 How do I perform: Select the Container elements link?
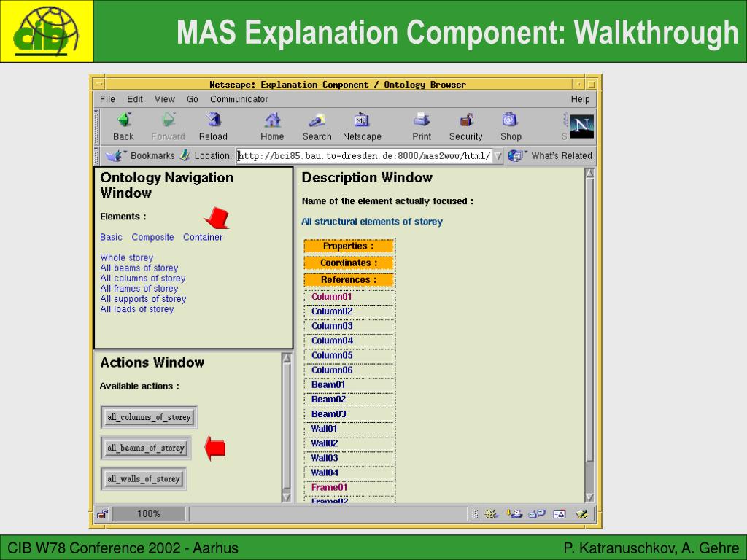coord(203,237)
